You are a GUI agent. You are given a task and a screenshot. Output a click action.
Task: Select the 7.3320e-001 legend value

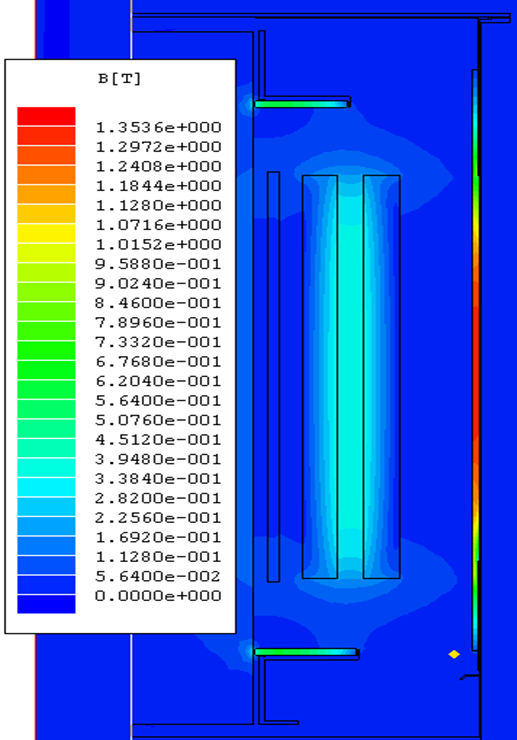(x=159, y=342)
